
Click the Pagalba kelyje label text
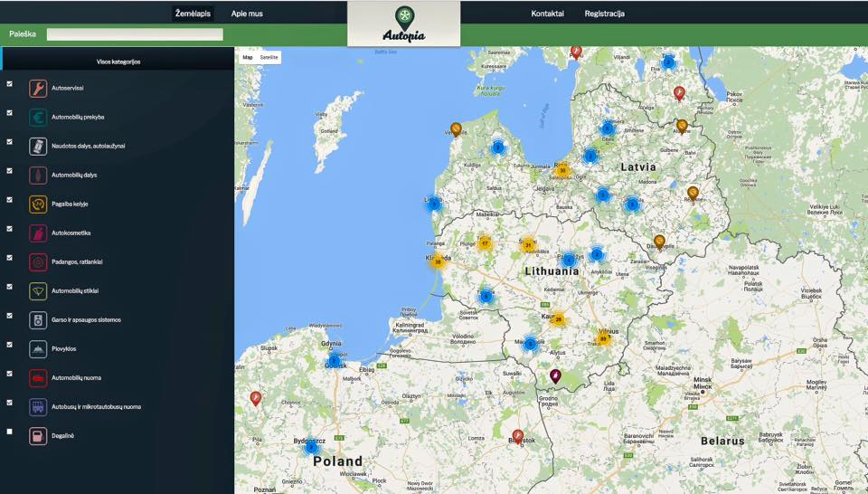tap(70, 204)
